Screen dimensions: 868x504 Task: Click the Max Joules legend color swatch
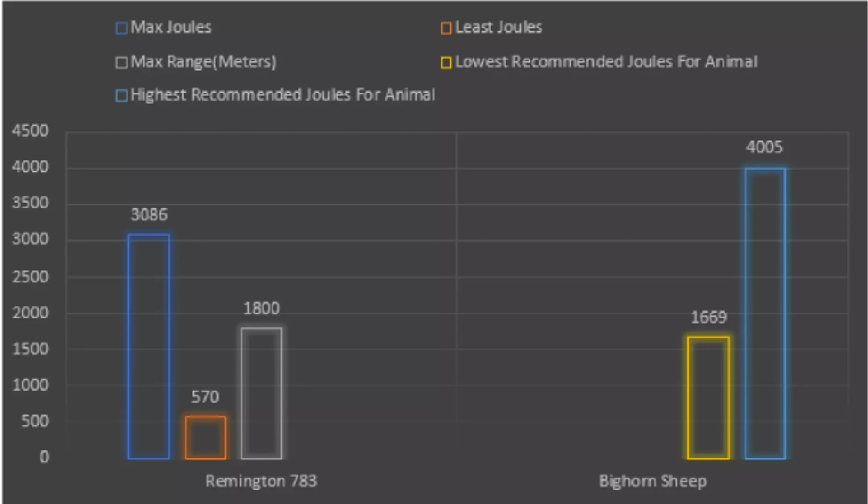click(x=121, y=29)
